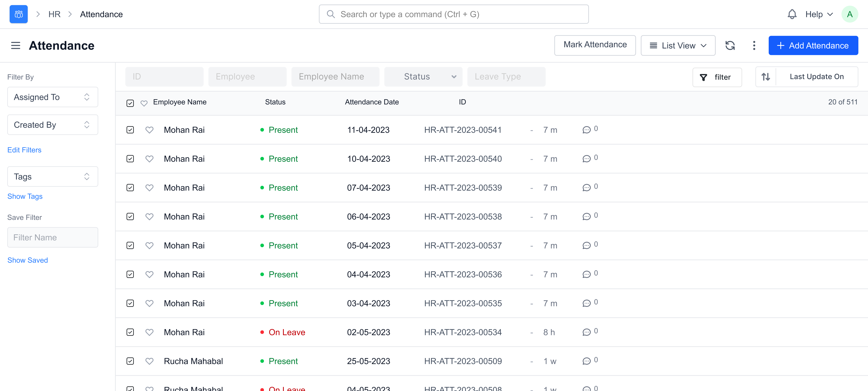Click the HR app home icon
The width and height of the screenshot is (868, 391).
coord(19,14)
